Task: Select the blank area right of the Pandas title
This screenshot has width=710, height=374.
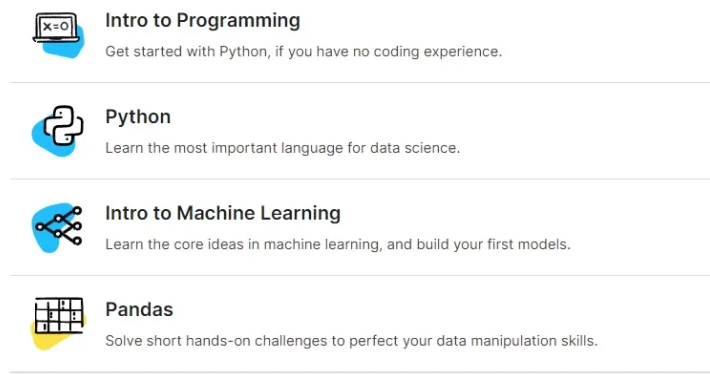Action: point(441,310)
